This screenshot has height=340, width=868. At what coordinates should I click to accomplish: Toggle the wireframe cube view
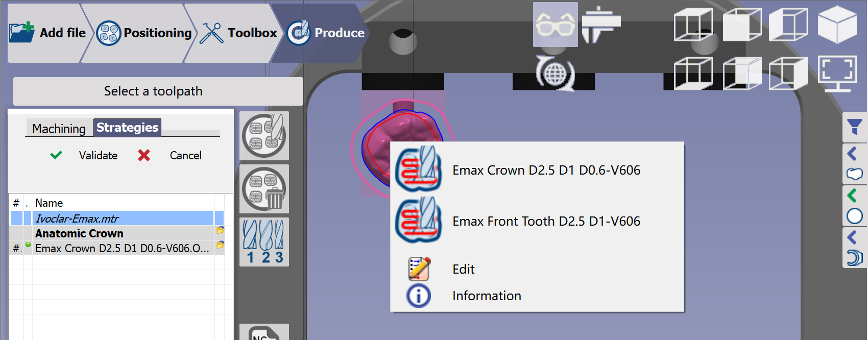point(693,24)
